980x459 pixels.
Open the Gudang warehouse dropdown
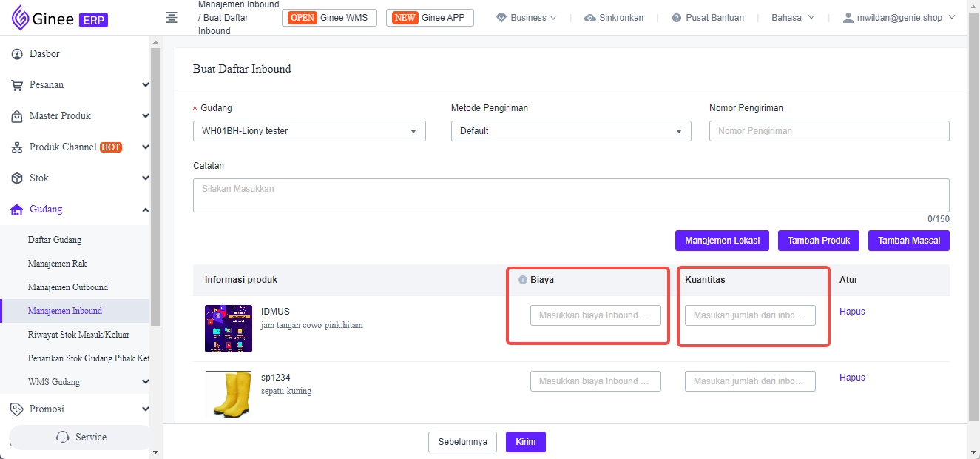click(309, 131)
